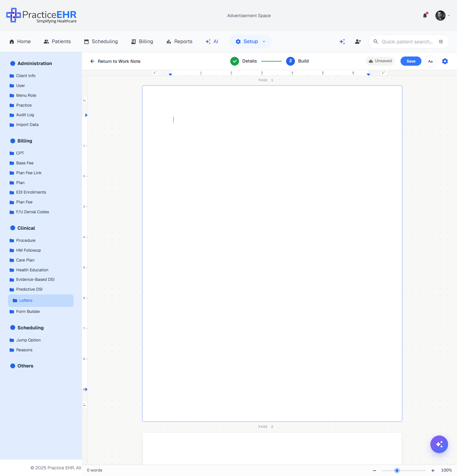The height and width of the screenshot is (476, 457).
Task: Click the add patient icon
Action: pyautogui.click(x=358, y=42)
